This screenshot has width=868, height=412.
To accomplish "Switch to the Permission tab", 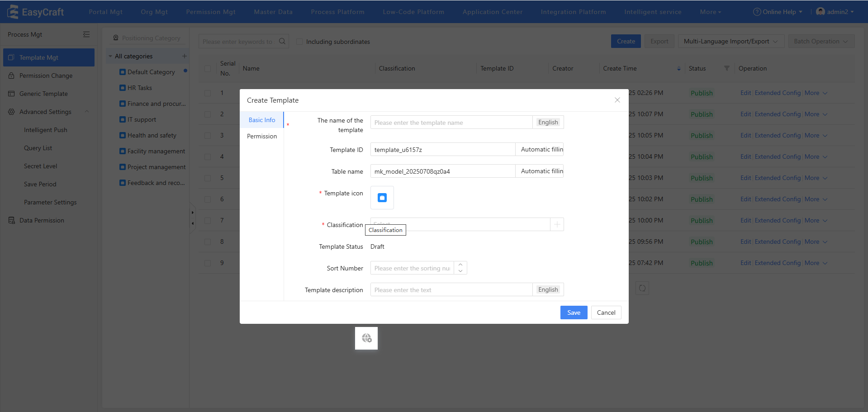I will [262, 136].
